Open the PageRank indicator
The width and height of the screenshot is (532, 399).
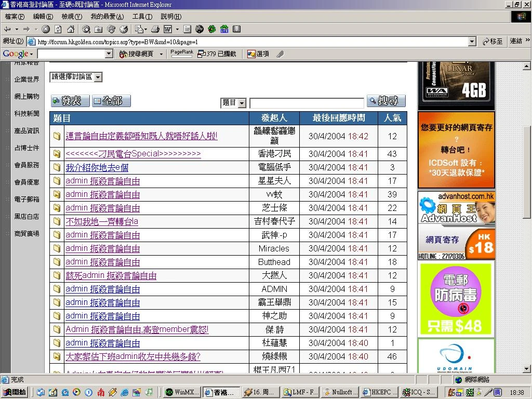[x=181, y=54]
